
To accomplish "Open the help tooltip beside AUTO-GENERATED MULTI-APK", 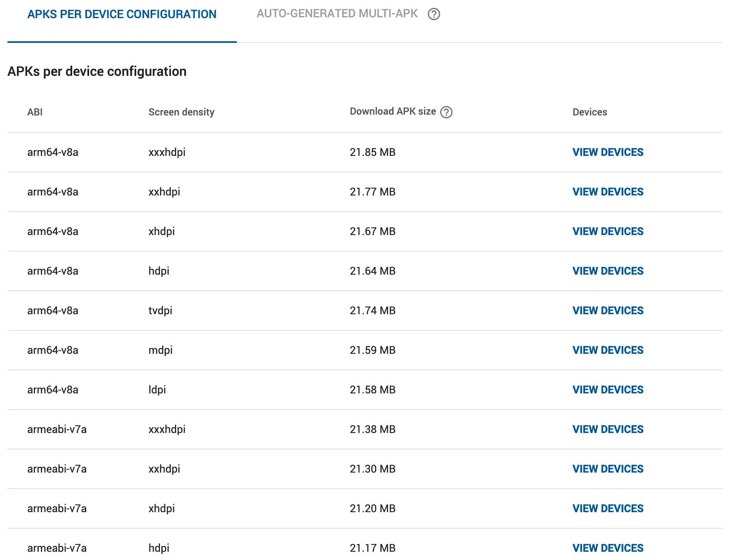I will [434, 14].
